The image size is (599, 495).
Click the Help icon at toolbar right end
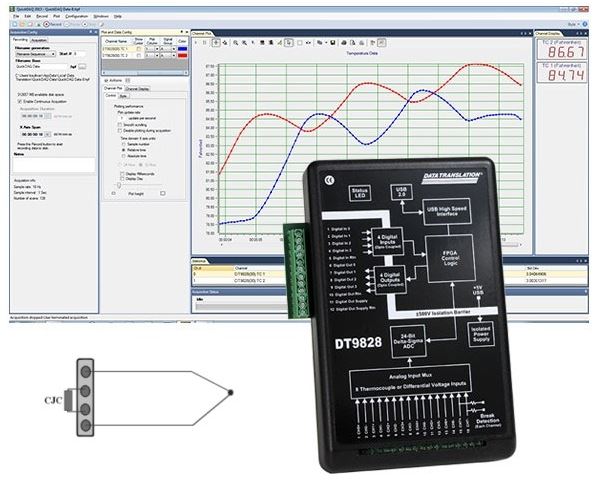(584, 24)
